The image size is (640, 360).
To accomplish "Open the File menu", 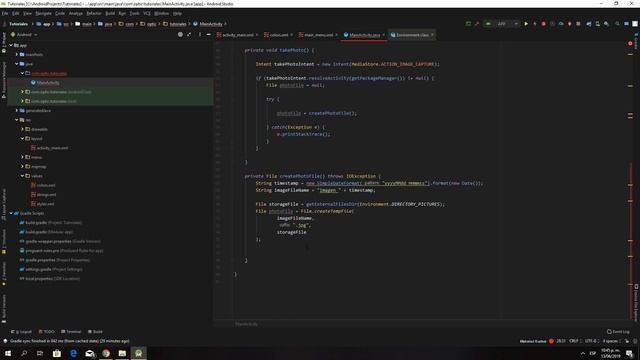I will point(5,13).
